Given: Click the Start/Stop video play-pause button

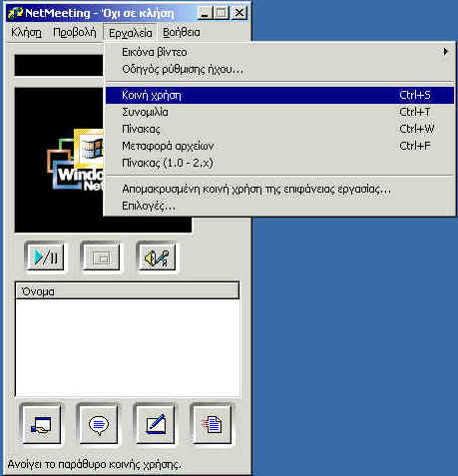Looking at the screenshot, I should (44, 256).
